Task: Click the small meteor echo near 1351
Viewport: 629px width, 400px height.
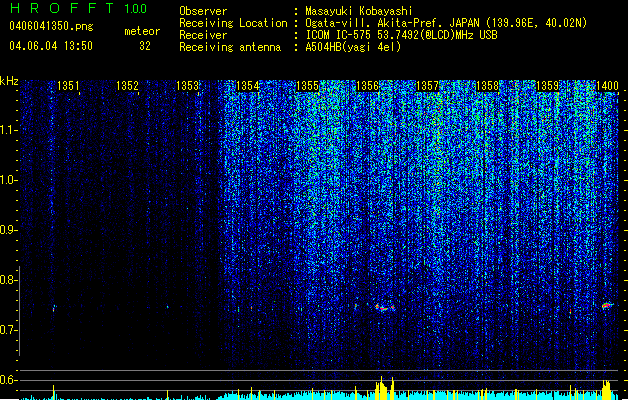Action: (53, 308)
